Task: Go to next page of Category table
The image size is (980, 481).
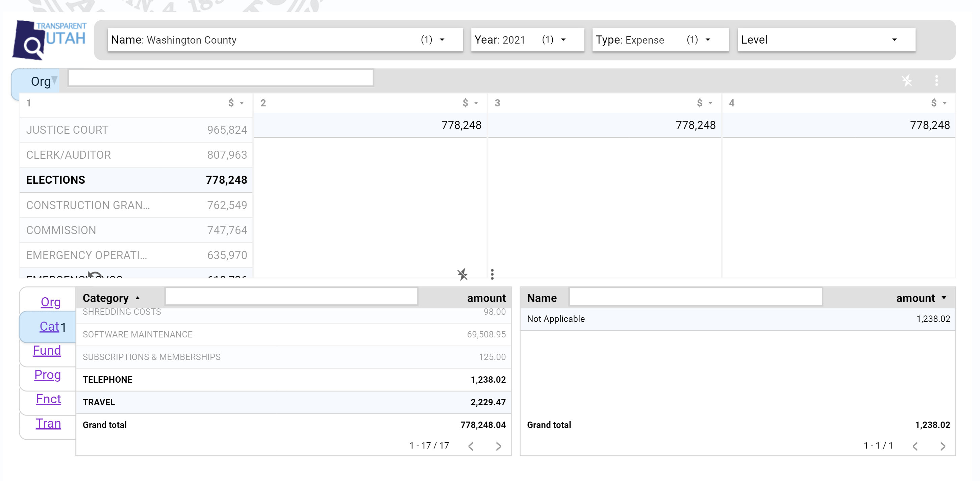Action: click(x=498, y=446)
